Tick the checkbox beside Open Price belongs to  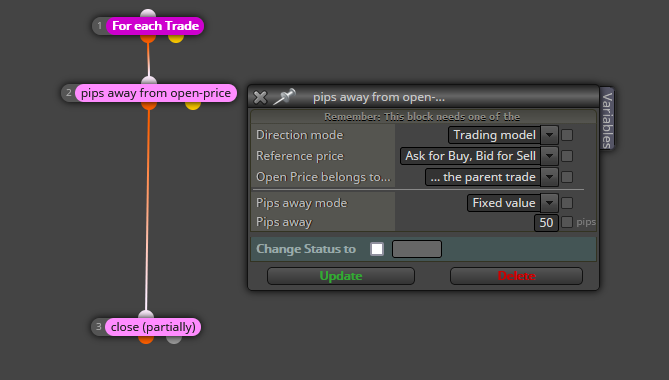(567, 177)
